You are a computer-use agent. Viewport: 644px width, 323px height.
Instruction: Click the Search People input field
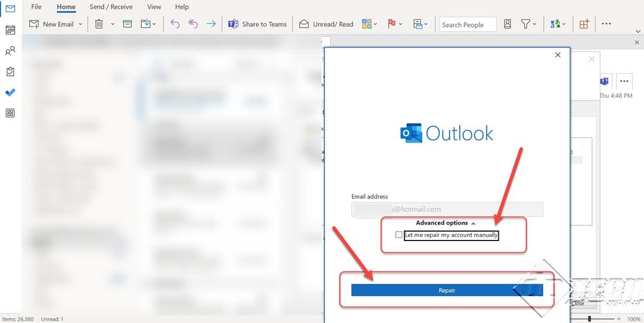pos(467,25)
